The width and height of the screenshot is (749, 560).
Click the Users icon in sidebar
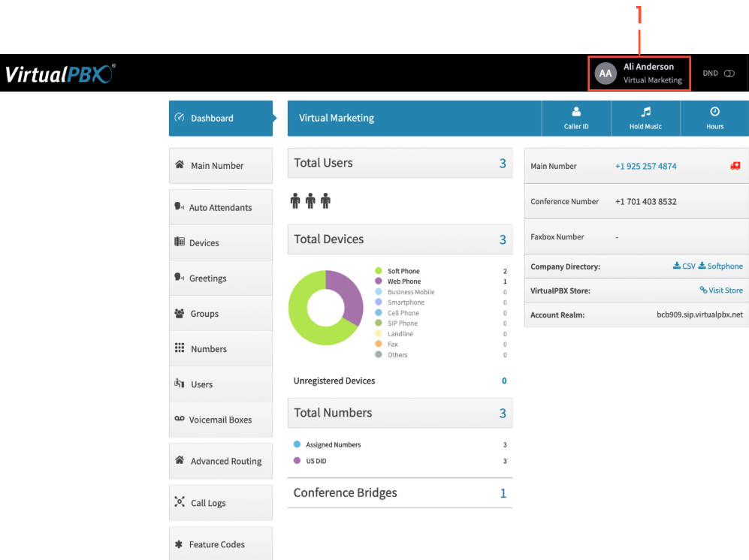[180, 383]
